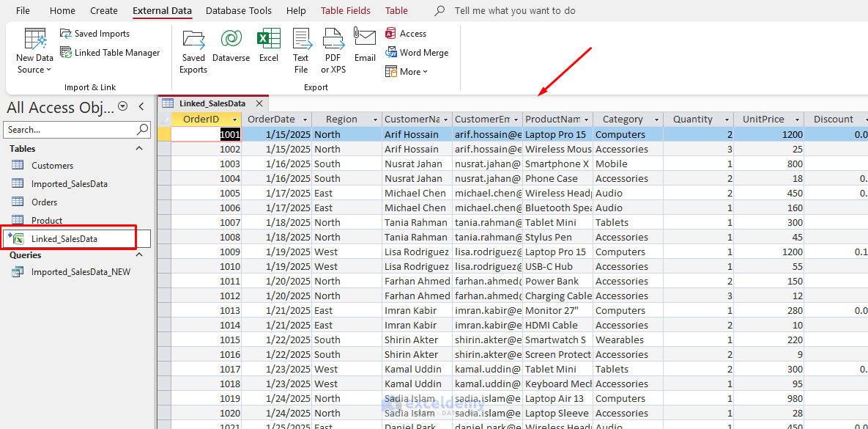Click the Linked_SalesData document tab
Viewport: 868px width, 429px height.
tap(212, 103)
